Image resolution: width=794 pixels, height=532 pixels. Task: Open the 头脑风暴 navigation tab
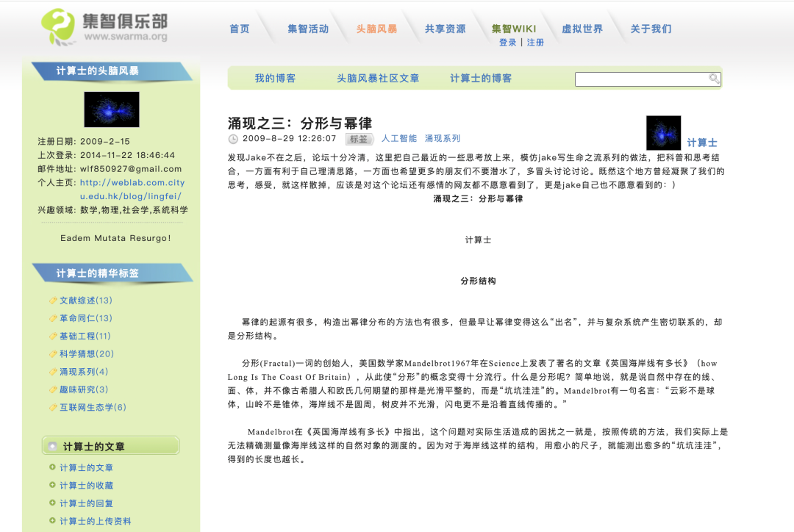point(376,29)
